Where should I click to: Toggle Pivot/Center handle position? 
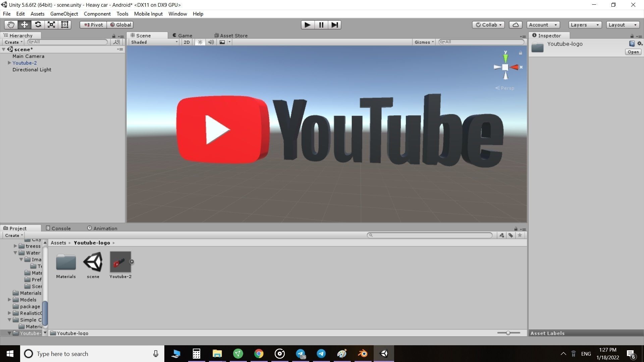(x=93, y=25)
